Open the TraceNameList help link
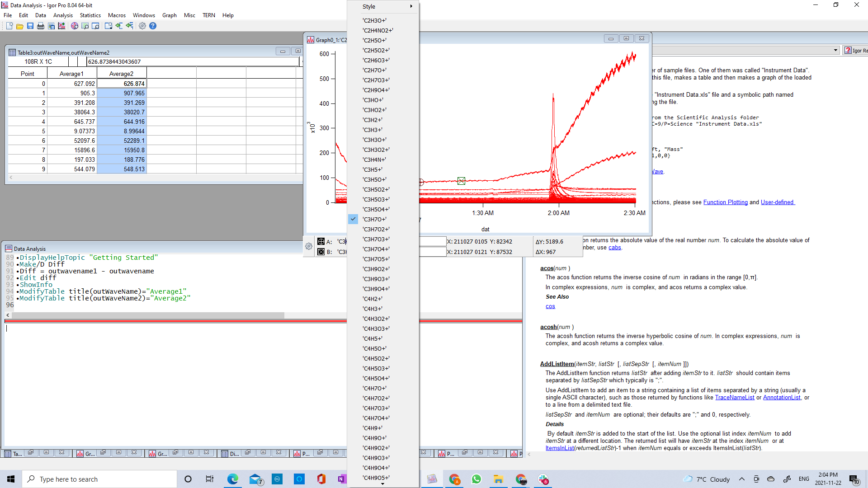Image resolution: width=868 pixels, height=488 pixels. 734,397
